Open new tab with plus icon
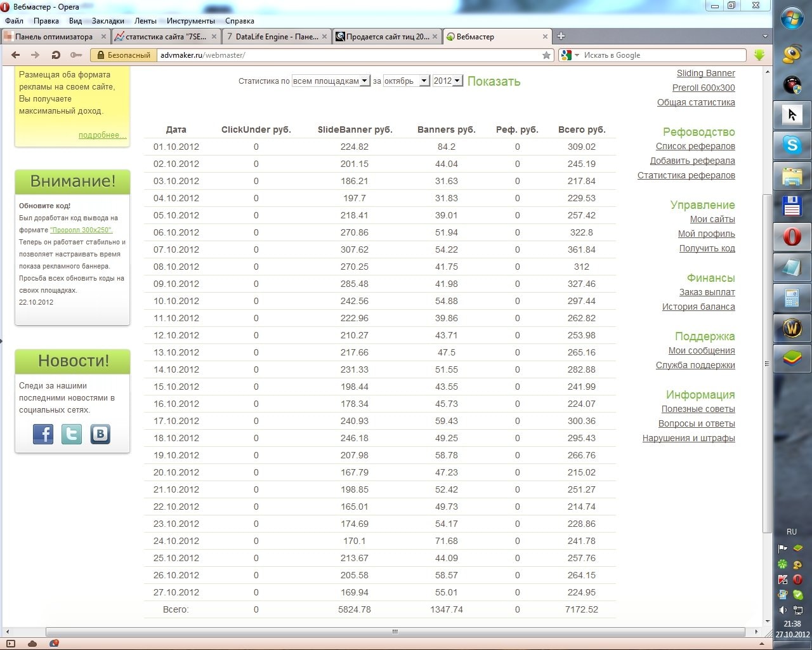The height and width of the screenshot is (650, 812). [561, 36]
